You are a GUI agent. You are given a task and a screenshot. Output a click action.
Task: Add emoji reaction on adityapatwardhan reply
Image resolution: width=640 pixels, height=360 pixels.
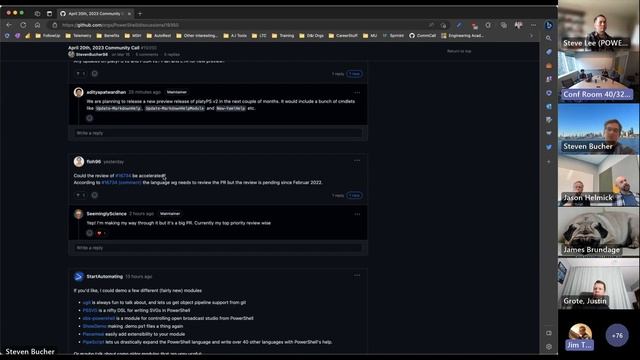click(90, 118)
